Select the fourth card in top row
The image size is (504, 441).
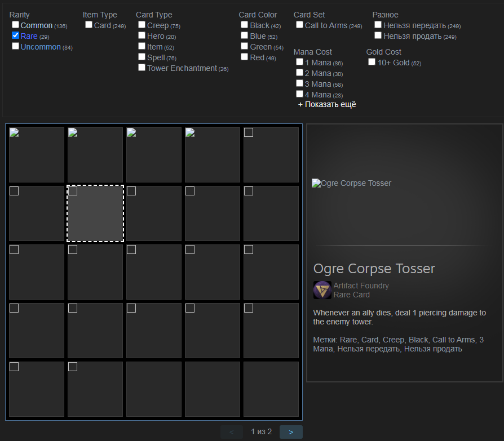tap(213, 155)
